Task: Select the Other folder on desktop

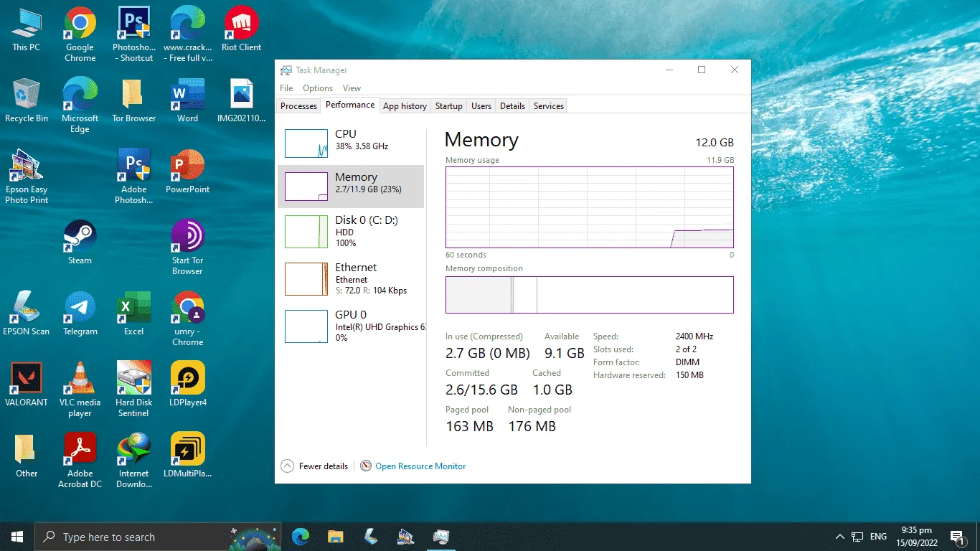Action: (x=27, y=456)
